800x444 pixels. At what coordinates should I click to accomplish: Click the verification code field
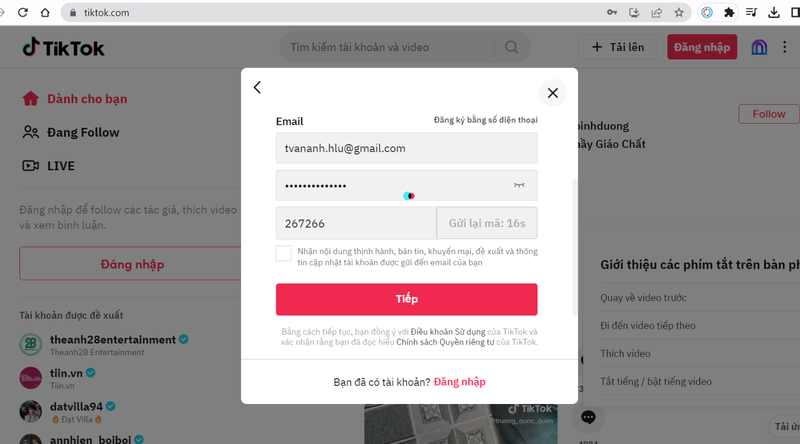pyautogui.click(x=355, y=223)
